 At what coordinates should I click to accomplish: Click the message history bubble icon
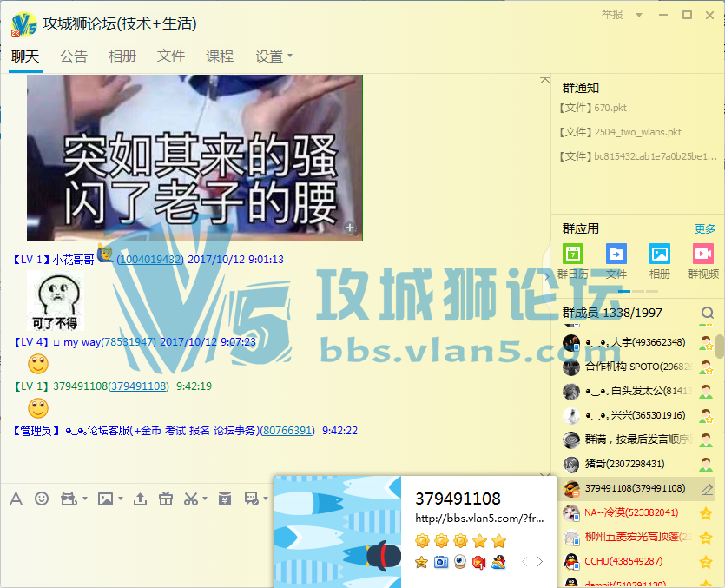point(252,499)
